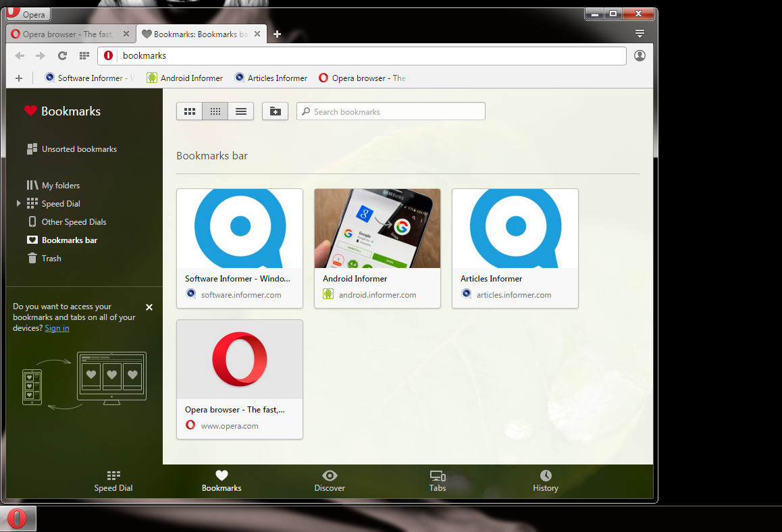Close the Bookmarks tab
The width and height of the screenshot is (782, 532).
[257, 34]
